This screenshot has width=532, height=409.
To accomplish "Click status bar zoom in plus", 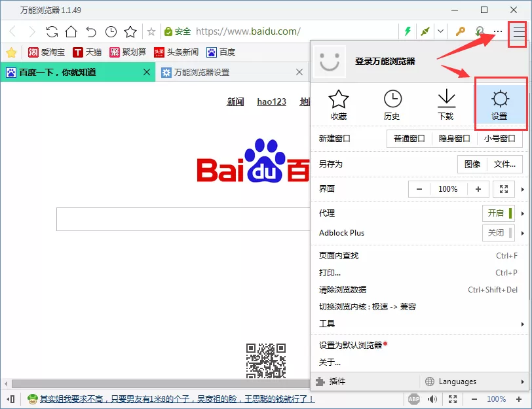I will pos(519,399).
